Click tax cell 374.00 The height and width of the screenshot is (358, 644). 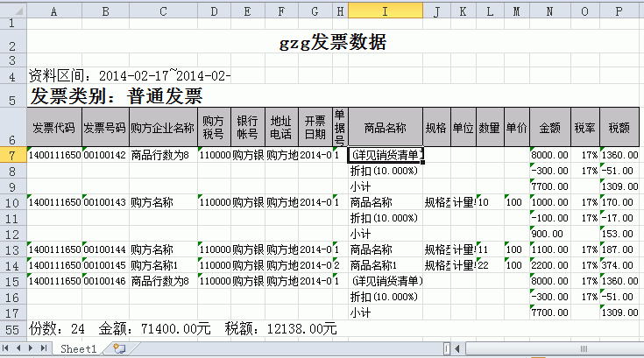(619, 265)
